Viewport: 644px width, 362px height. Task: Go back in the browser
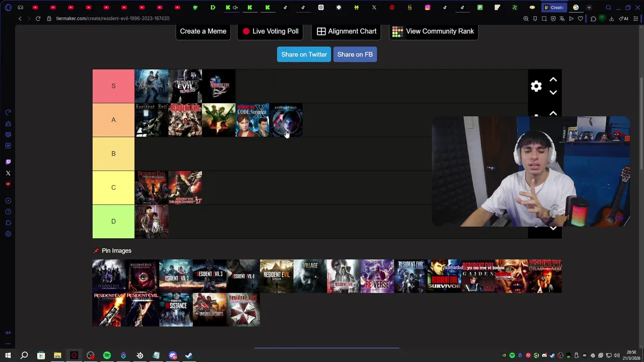tap(20, 19)
